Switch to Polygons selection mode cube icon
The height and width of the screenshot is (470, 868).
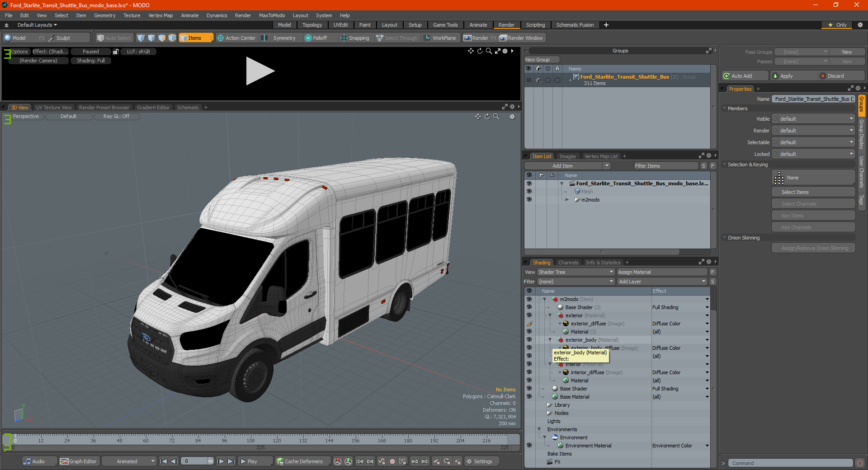(162, 38)
